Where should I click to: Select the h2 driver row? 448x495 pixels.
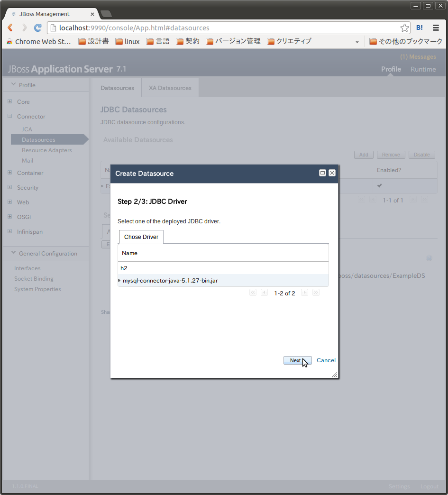pyautogui.click(x=223, y=268)
